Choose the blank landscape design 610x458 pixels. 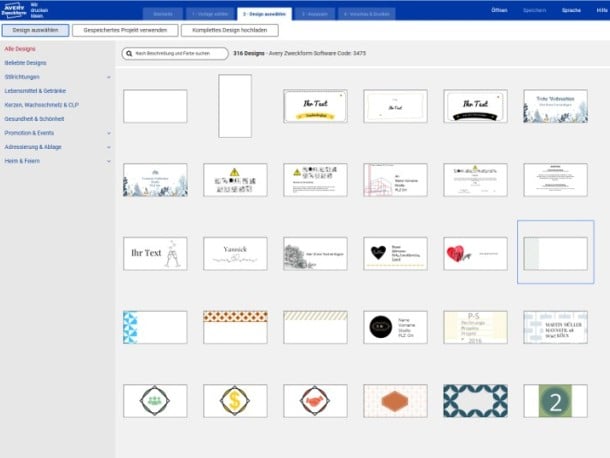tap(155, 106)
